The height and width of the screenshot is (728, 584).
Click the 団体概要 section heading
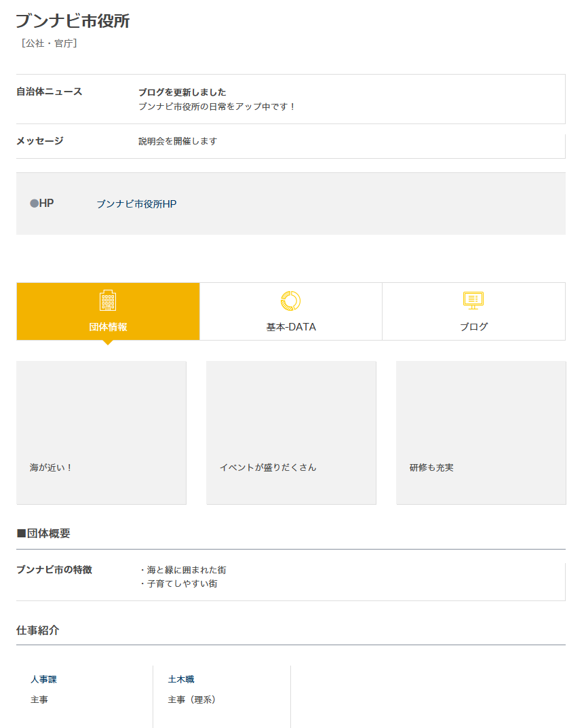43,533
